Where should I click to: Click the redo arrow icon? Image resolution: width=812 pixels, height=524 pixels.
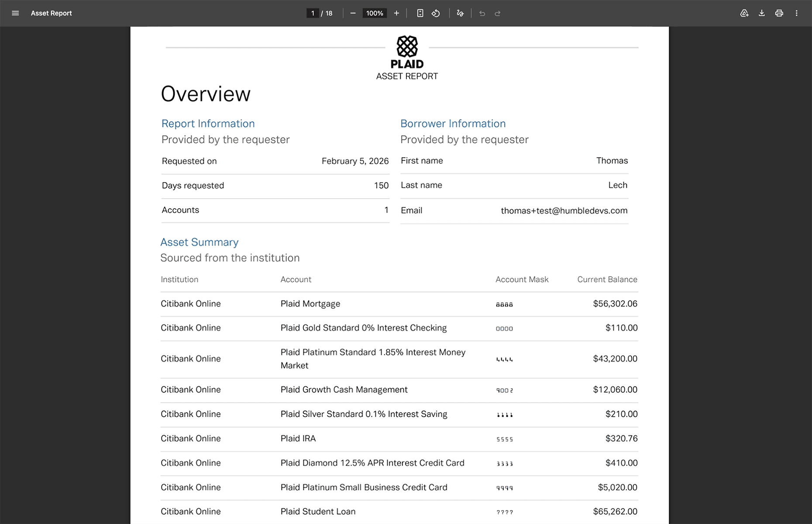click(x=498, y=13)
